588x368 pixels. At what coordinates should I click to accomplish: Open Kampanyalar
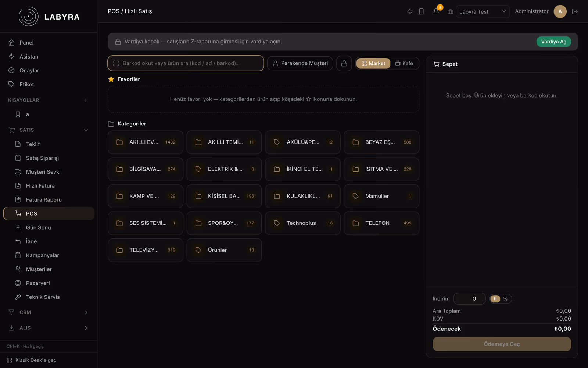[x=49, y=255]
